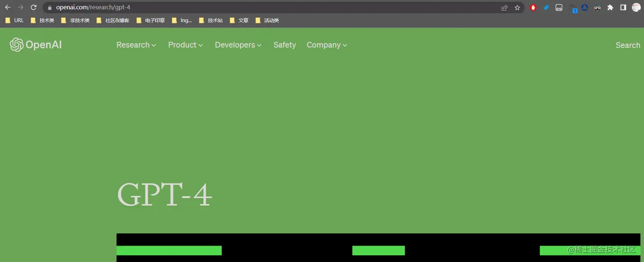Open the Chrome profile avatar
Screen dimensions: 644x262
(636, 8)
